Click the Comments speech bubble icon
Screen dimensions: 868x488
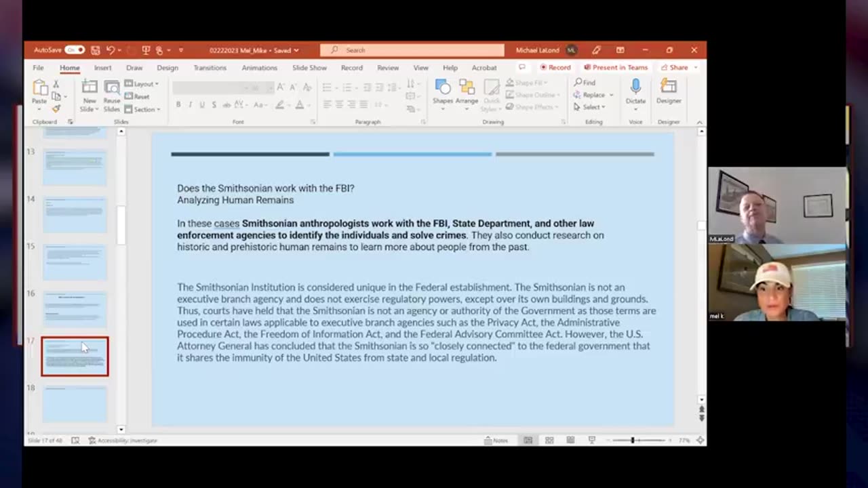point(521,68)
